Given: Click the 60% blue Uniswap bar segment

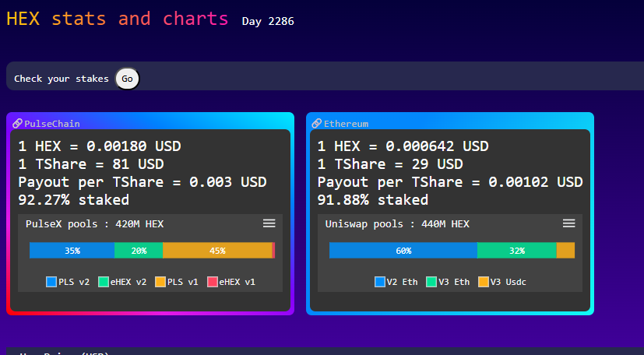Looking at the screenshot, I should click(x=403, y=251).
